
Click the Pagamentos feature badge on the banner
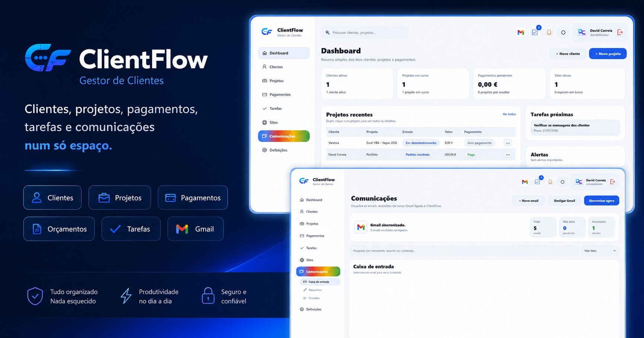(193, 197)
